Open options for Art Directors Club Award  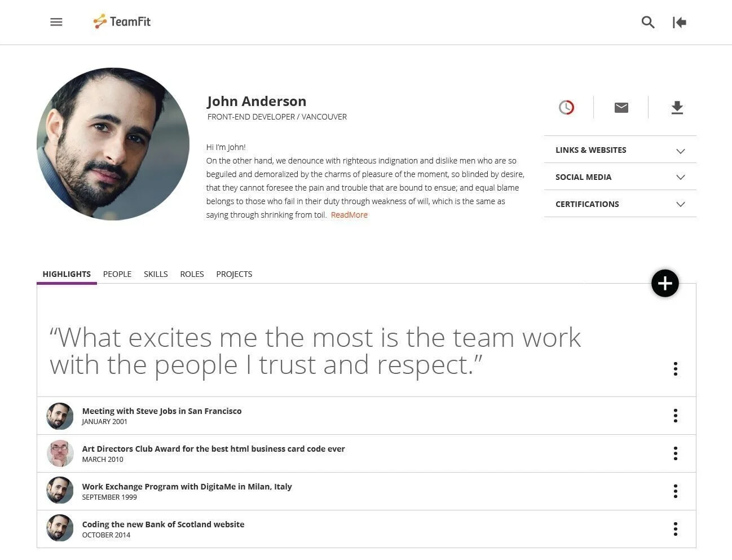(x=675, y=453)
